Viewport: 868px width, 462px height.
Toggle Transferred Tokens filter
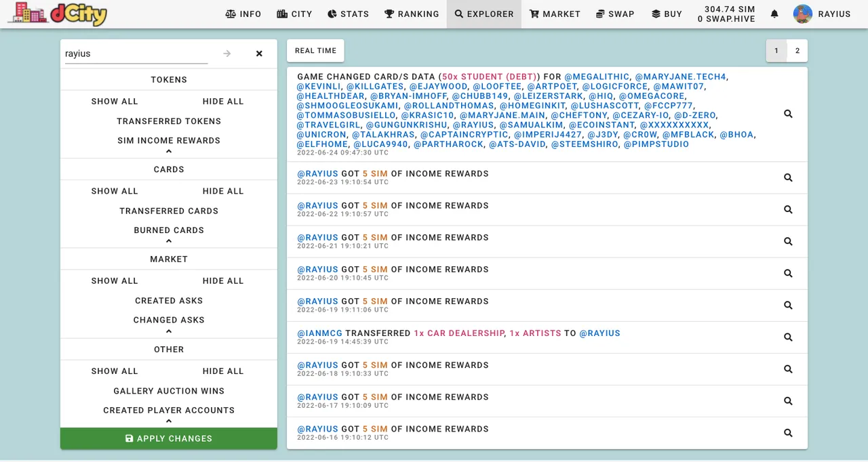[x=169, y=121]
